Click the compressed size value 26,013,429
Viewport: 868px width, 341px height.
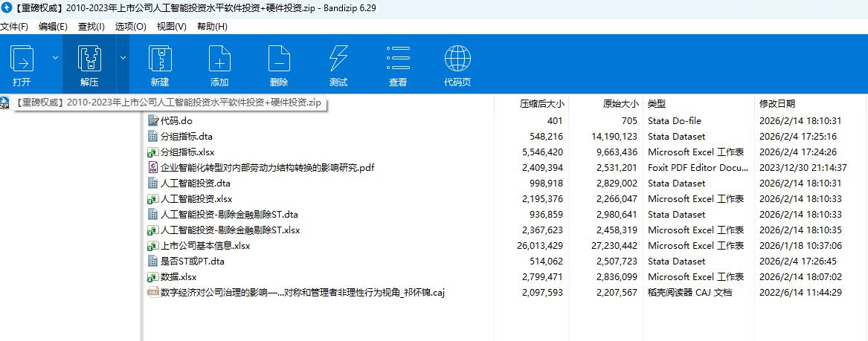(540, 245)
